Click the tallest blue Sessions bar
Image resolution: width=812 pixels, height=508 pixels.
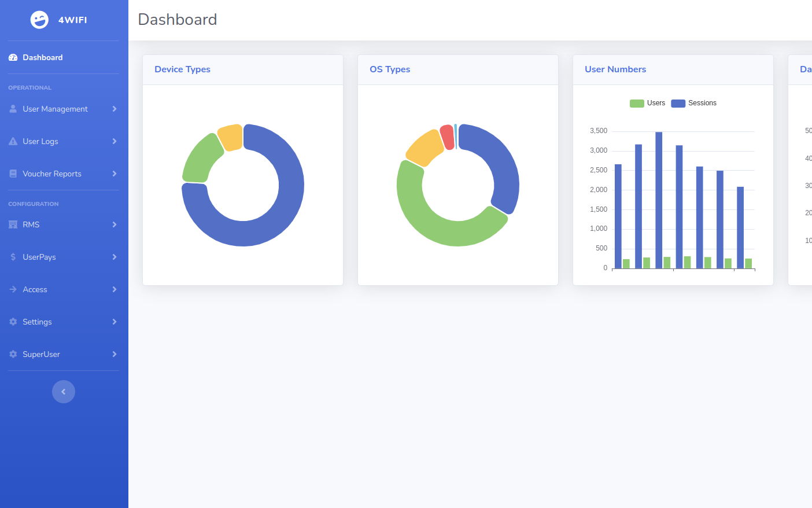659,200
